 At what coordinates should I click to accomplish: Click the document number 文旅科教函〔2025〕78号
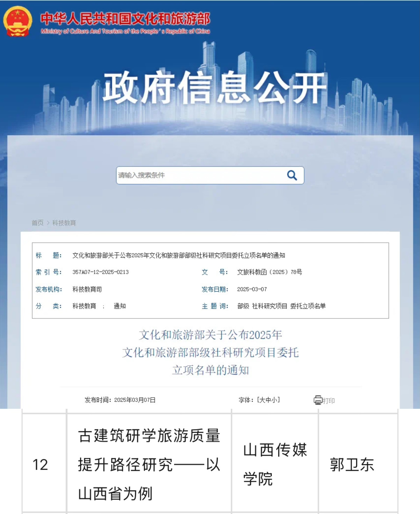(269, 272)
